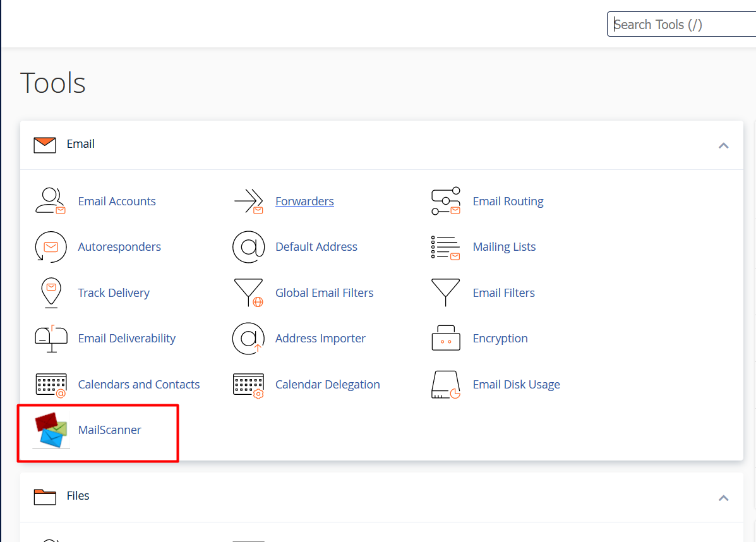Click the Email Filters link
Image resolution: width=756 pixels, height=542 pixels.
pyautogui.click(x=503, y=293)
